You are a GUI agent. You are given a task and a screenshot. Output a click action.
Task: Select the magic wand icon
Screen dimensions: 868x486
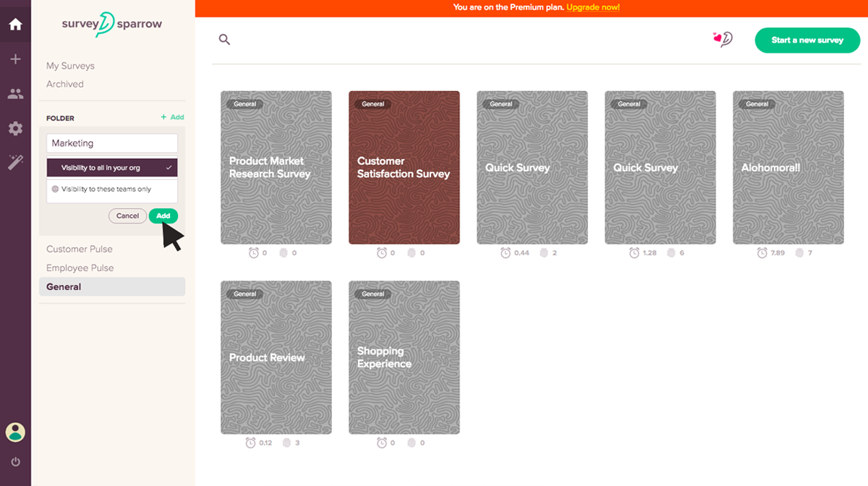coord(15,163)
